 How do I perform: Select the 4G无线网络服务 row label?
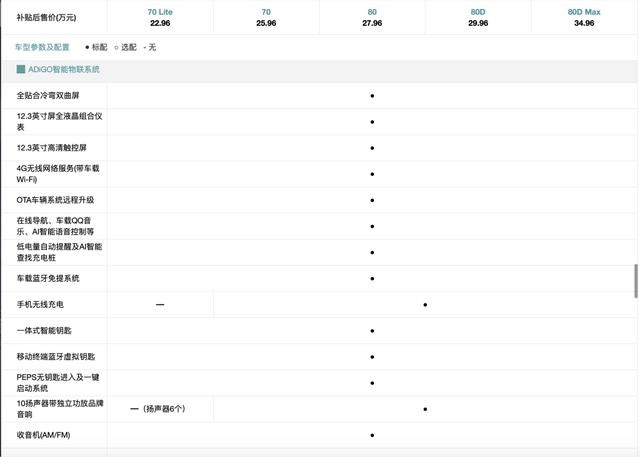point(58,174)
